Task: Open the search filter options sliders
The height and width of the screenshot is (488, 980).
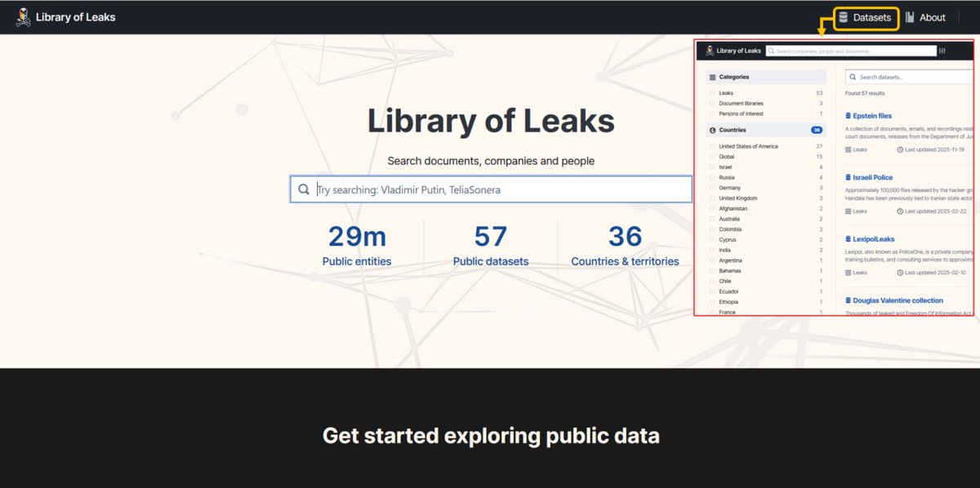Action: tap(942, 51)
